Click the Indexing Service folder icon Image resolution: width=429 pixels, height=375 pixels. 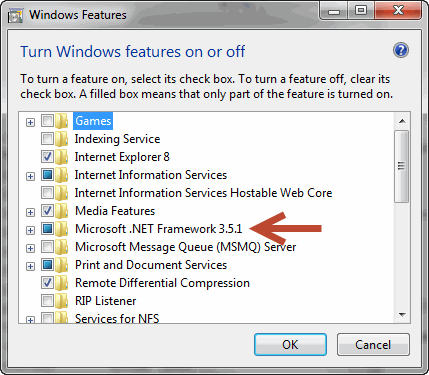(62, 139)
